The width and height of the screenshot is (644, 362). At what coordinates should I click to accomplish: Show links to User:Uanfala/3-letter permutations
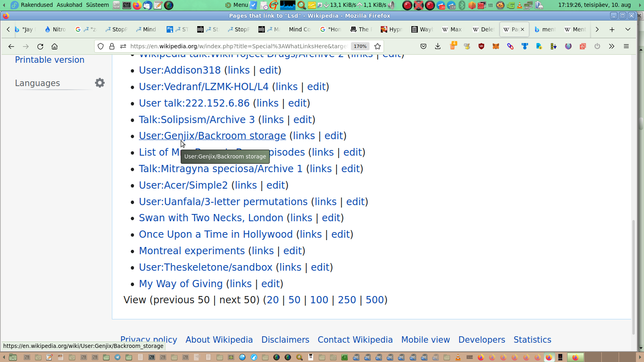tap(326, 202)
